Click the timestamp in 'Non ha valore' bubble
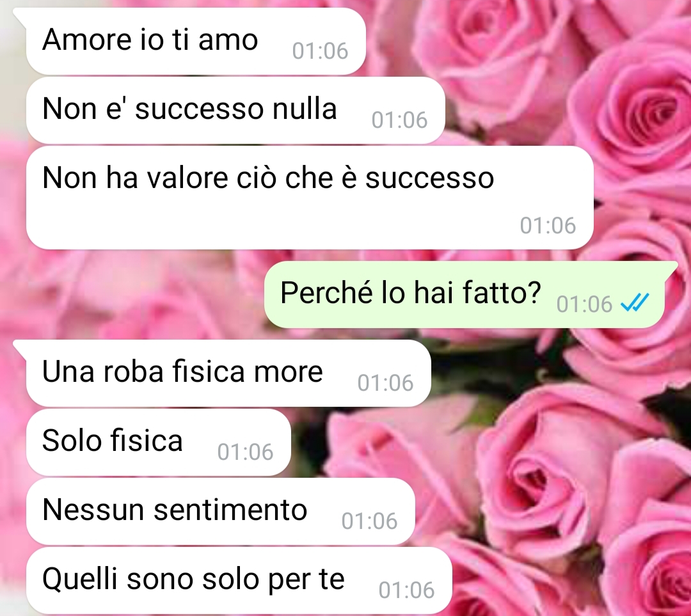 548,226
